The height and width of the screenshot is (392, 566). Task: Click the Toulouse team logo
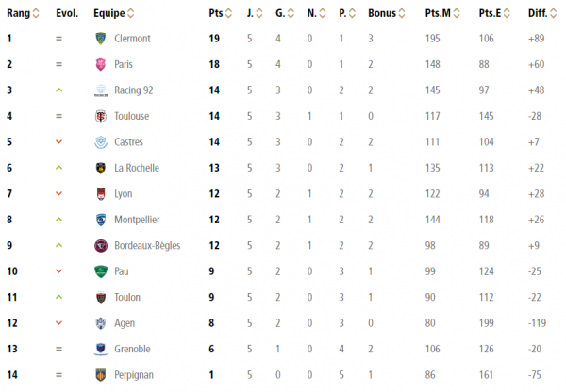101,116
